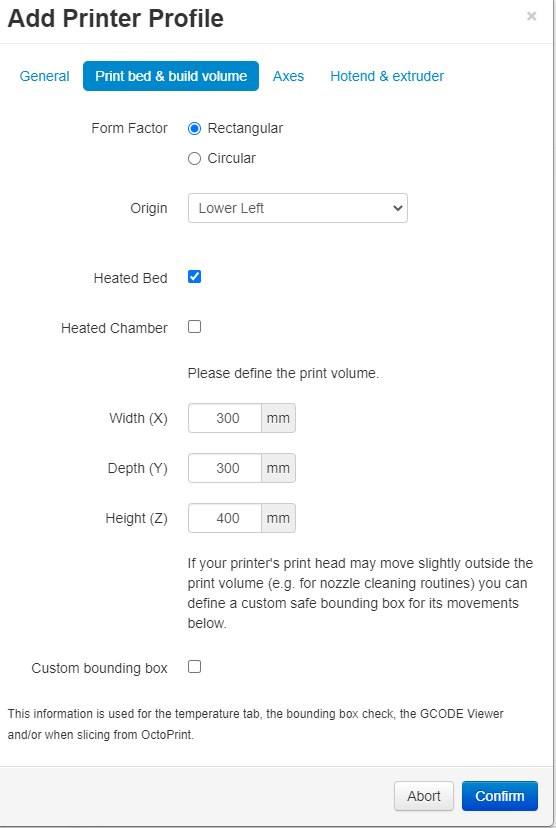Select the Print bed & build volume tab
Viewport: 556px width, 828px height.
point(171,76)
